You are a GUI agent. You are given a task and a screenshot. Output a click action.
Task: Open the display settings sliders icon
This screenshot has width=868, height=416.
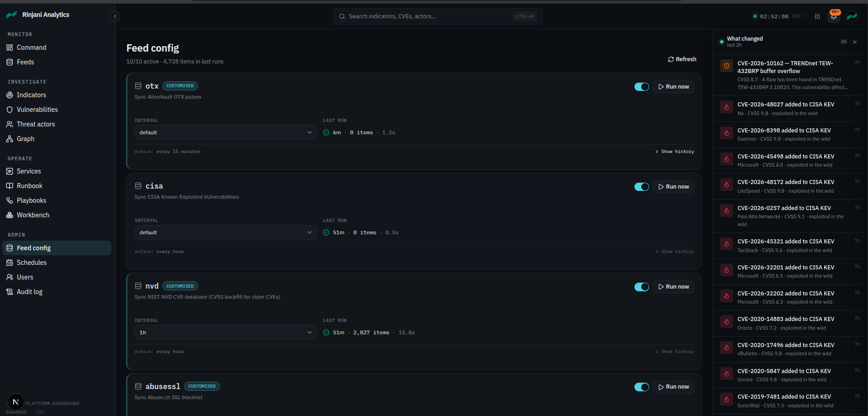817,16
